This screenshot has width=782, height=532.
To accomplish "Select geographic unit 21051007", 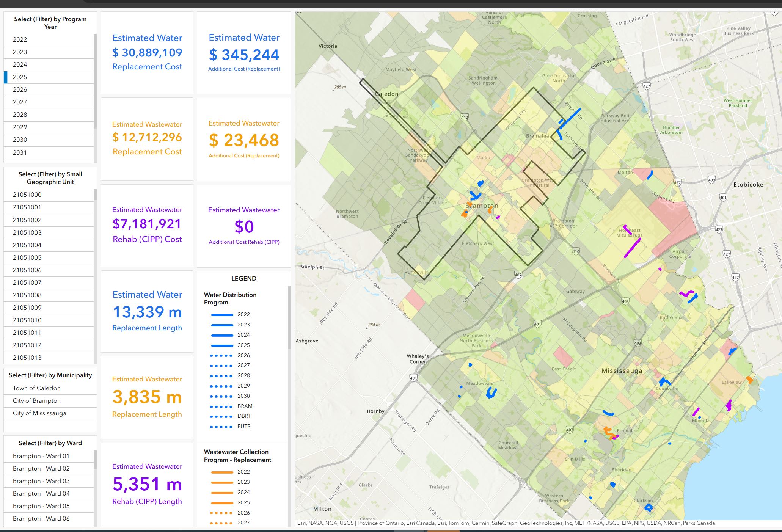I will point(49,283).
